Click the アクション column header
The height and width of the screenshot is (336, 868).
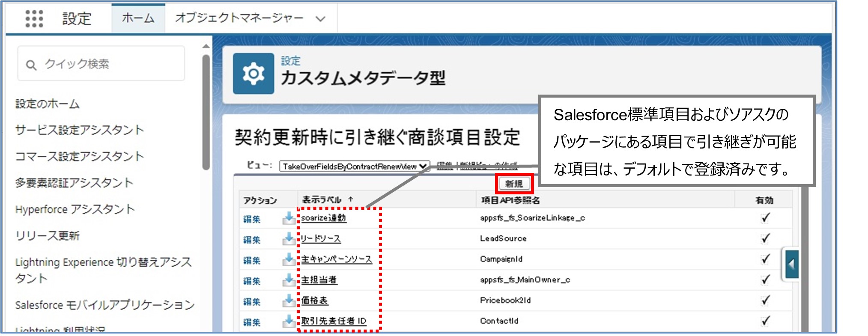[260, 200]
